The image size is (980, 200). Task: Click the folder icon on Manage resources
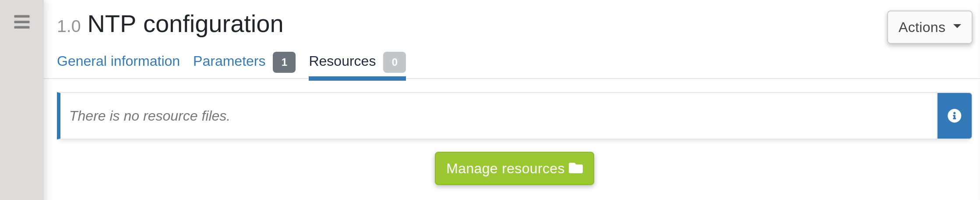coord(575,168)
